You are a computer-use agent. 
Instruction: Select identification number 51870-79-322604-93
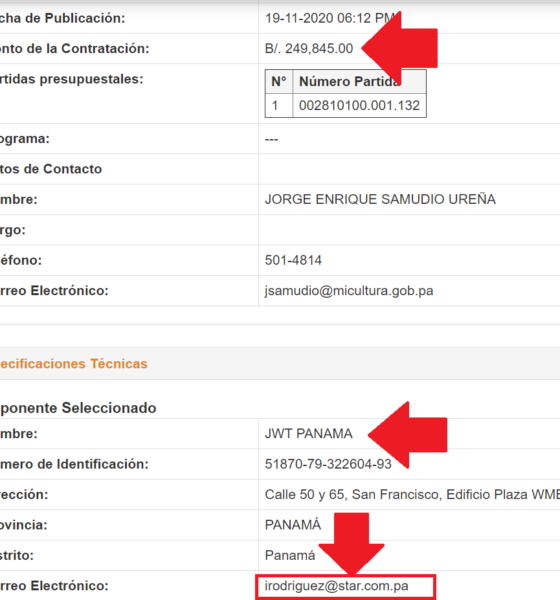pyautogui.click(x=328, y=464)
